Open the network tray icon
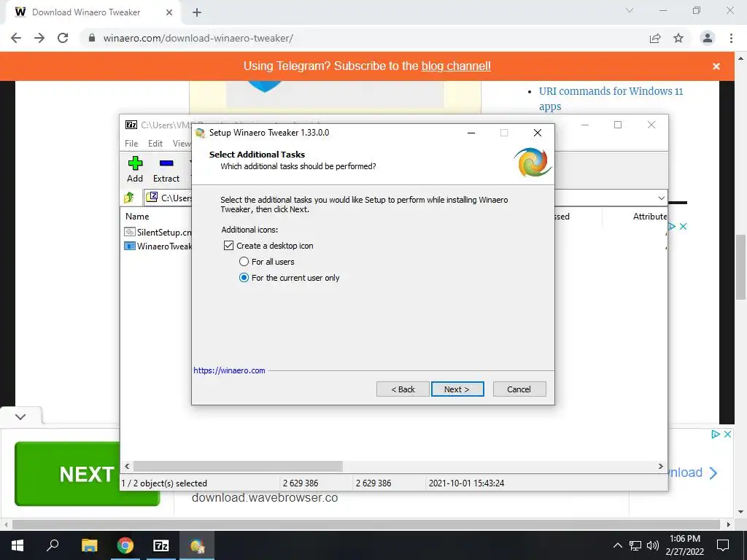This screenshot has height=560, width=747. pyautogui.click(x=635, y=545)
